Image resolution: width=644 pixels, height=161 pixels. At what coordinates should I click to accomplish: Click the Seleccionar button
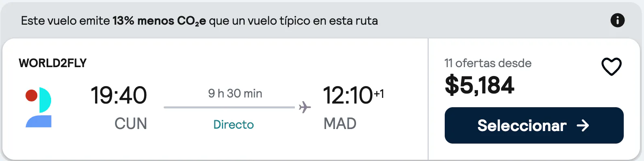(x=534, y=125)
